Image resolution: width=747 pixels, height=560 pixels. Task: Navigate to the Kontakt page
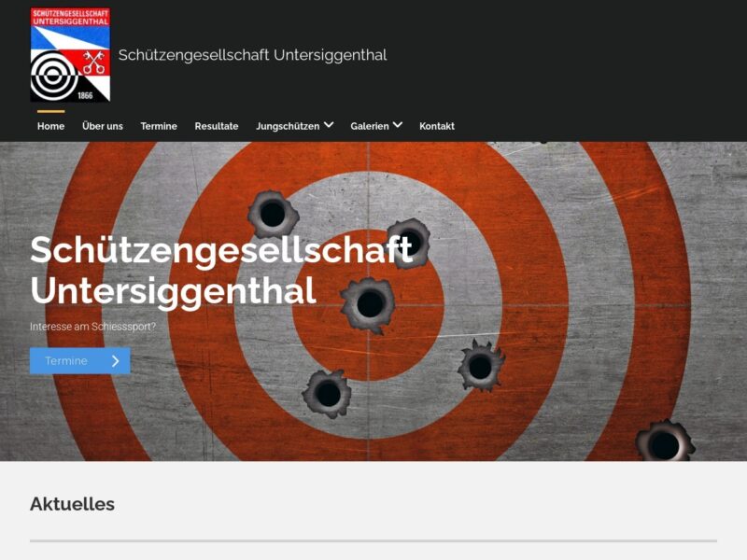click(x=436, y=126)
